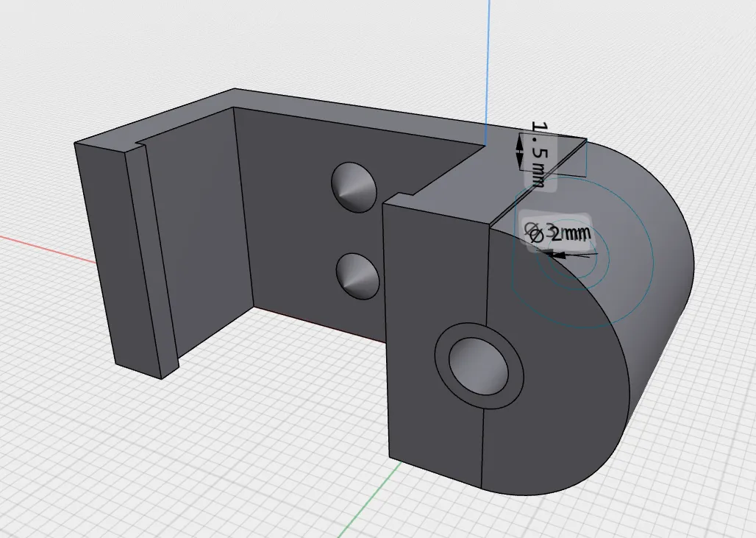Image resolution: width=756 pixels, height=538 pixels.
Task: Click the upper conical hole on back wall
Action: [x=354, y=187]
